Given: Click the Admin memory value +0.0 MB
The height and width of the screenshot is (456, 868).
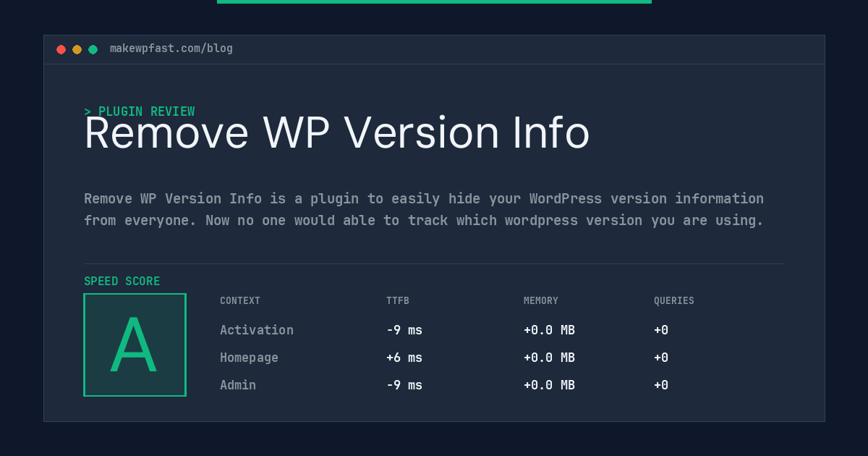Looking at the screenshot, I should point(549,385).
